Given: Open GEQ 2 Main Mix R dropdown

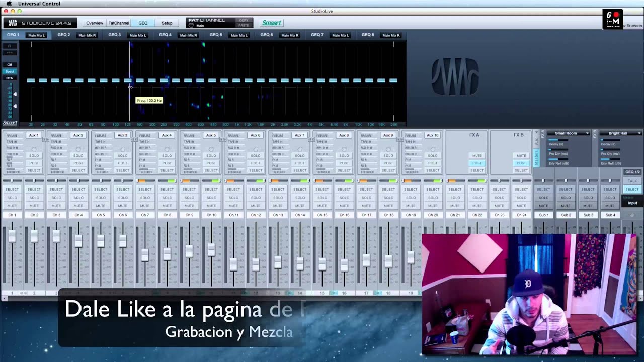Looking at the screenshot, I should click(x=87, y=35).
